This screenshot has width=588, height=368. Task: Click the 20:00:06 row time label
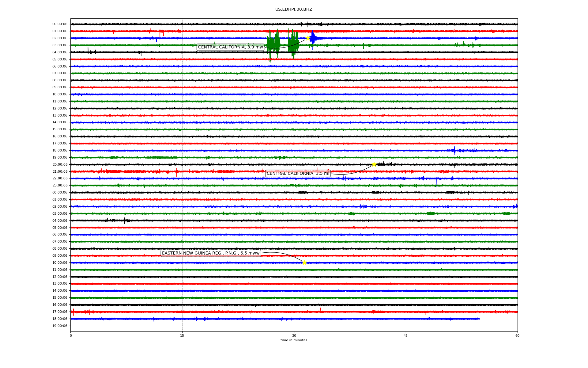coord(60,164)
